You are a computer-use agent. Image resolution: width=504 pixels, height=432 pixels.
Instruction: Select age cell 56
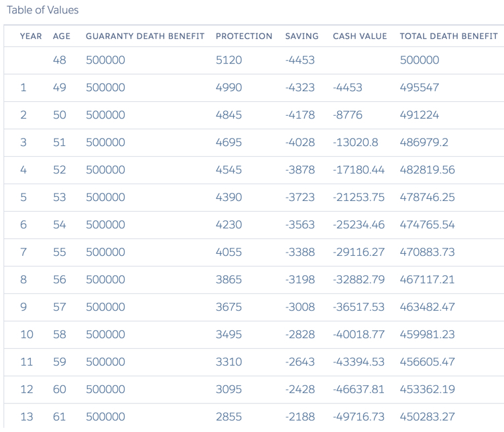[60, 280]
